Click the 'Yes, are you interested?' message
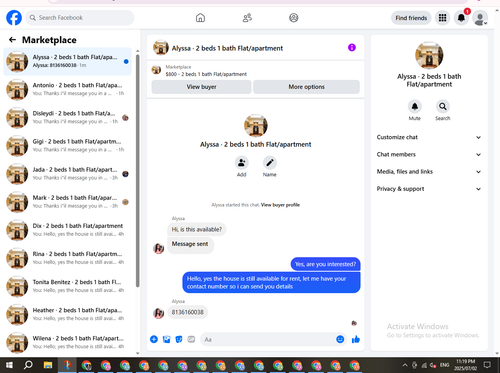500x373 pixels. point(325,264)
